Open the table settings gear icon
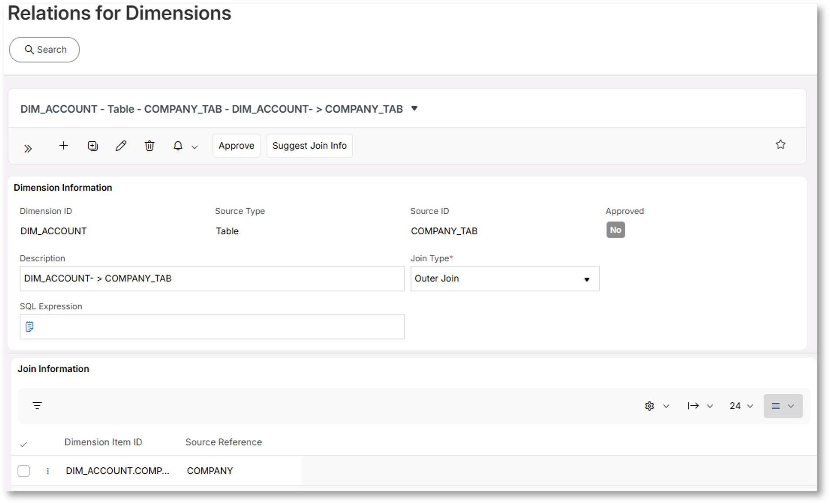830x504 pixels. [649, 406]
